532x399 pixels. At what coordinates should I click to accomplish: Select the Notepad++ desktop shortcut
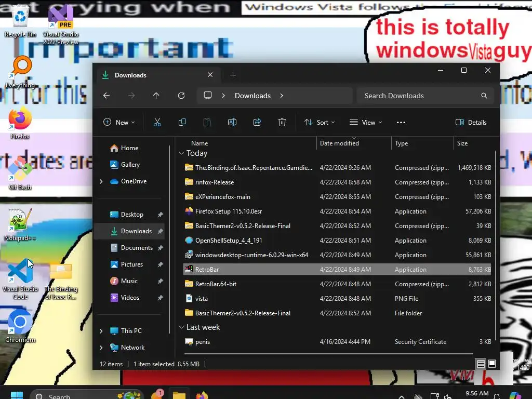click(x=20, y=224)
